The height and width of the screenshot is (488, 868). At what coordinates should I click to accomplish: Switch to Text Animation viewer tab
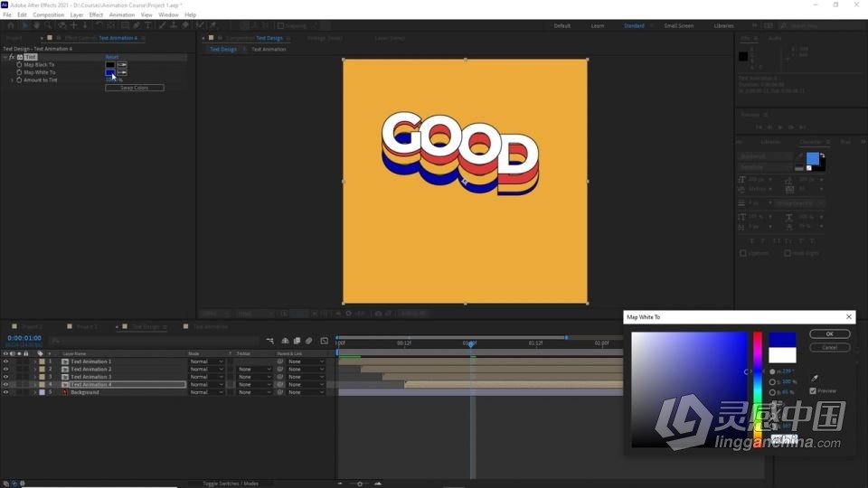[x=269, y=49]
